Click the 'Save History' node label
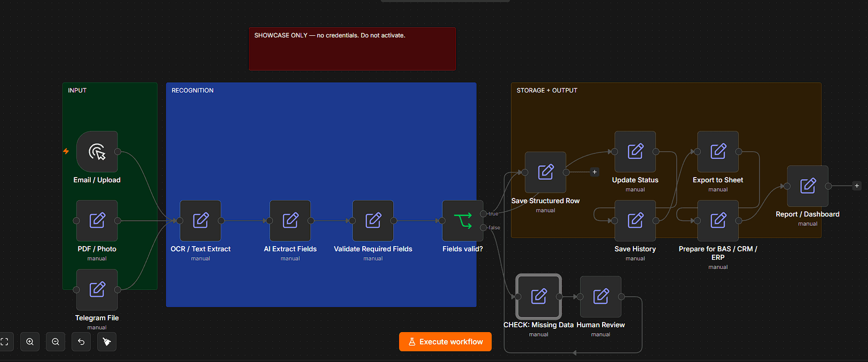This screenshot has height=362, width=868. pyautogui.click(x=635, y=249)
